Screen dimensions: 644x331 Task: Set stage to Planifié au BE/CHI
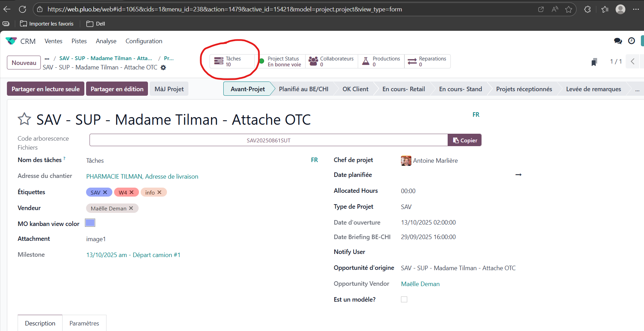tap(303, 89)
